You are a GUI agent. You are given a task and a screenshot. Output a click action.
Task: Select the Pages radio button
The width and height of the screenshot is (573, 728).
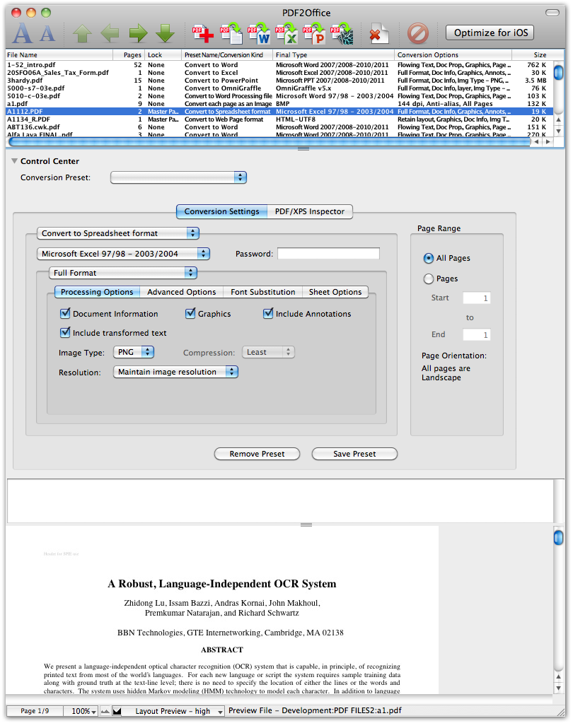coord(429,278)
